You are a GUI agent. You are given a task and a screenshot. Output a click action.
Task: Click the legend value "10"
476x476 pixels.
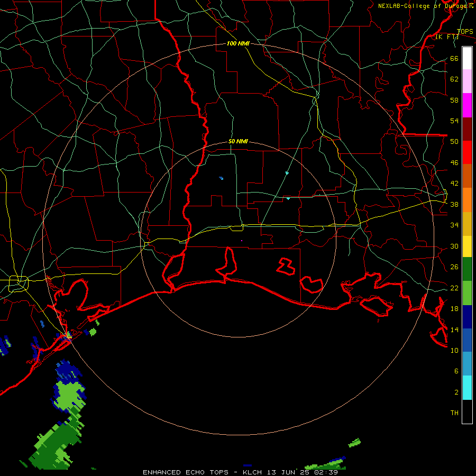tap(454, 350)
